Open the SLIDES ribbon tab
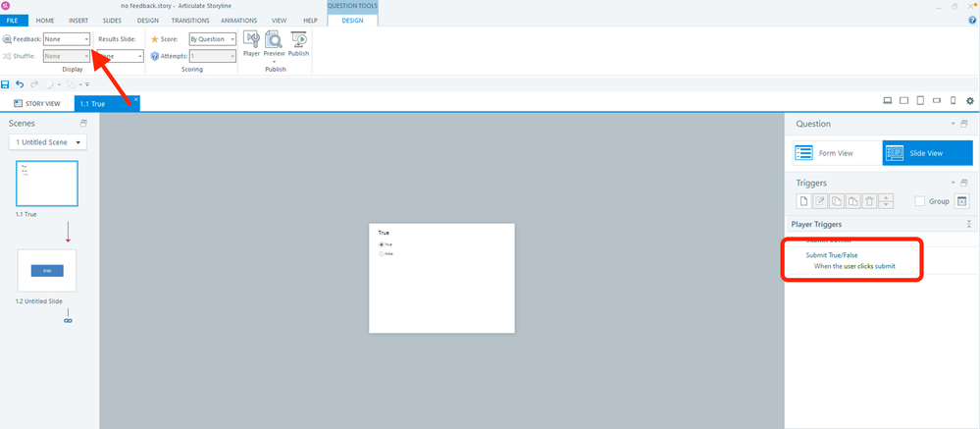 112,20
